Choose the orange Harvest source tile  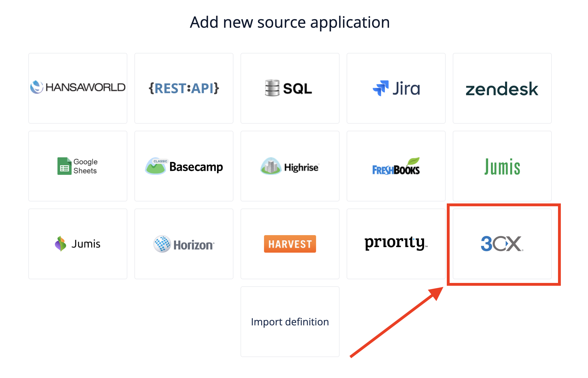[290, 244]
